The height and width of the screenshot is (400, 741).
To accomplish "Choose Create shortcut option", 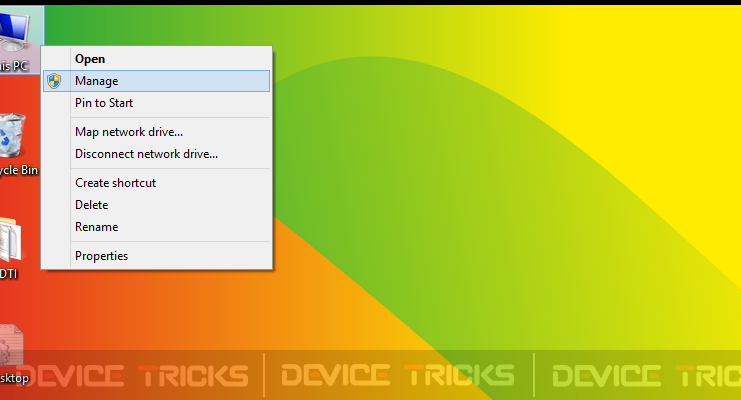I will 156,183.
